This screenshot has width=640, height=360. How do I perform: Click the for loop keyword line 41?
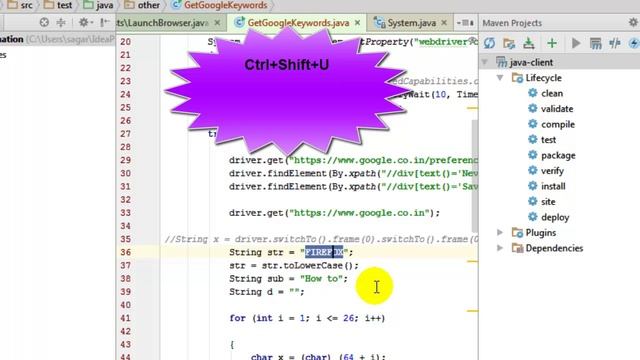(x=237, y=318)
